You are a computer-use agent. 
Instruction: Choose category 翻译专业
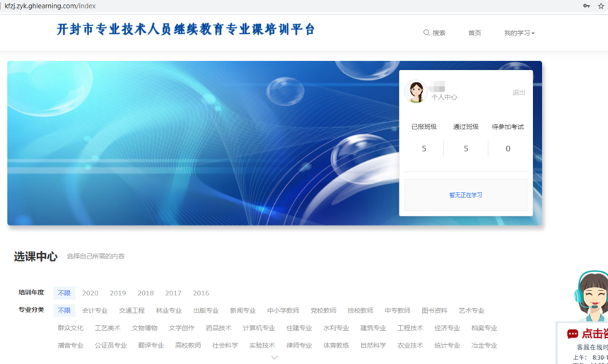(x=151, y=346)
